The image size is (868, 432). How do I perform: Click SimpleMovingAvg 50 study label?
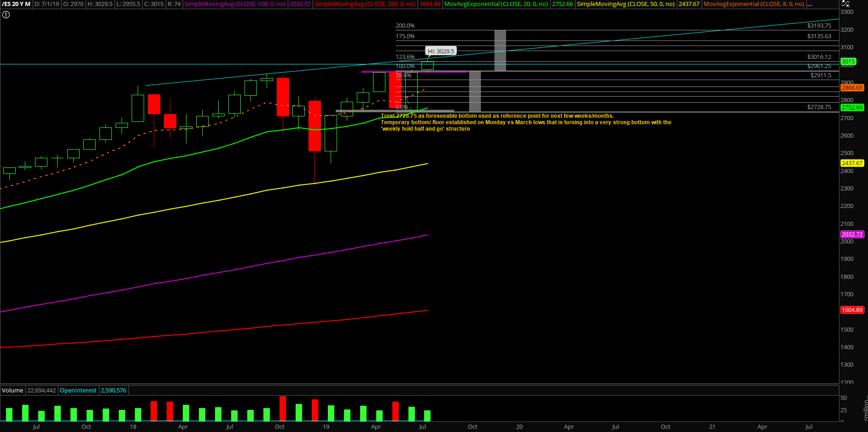pos(625,4)
